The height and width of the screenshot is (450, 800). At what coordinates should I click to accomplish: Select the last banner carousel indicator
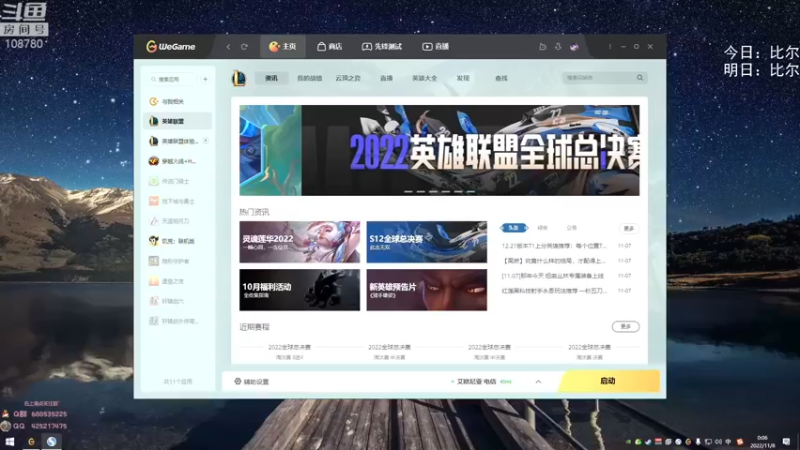click(471, 192)
